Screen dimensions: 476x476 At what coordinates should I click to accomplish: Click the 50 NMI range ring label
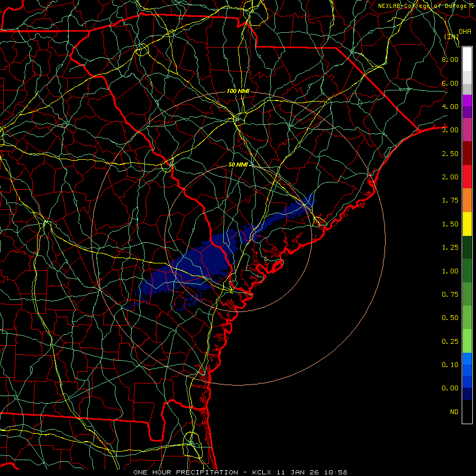coord(238,164)
